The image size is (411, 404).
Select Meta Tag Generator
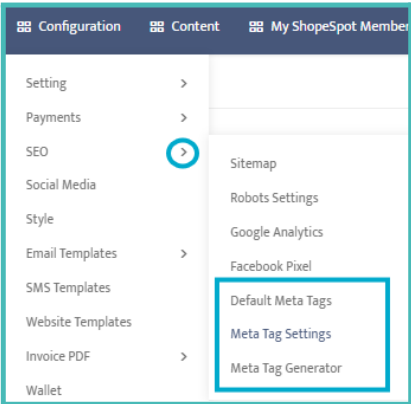(286, 368)
